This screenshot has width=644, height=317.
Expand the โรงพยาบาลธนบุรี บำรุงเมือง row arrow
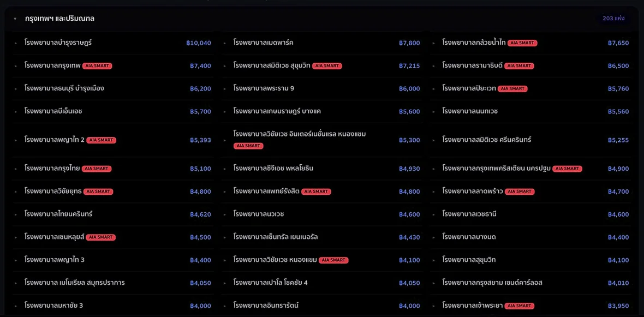click(16, 88)
